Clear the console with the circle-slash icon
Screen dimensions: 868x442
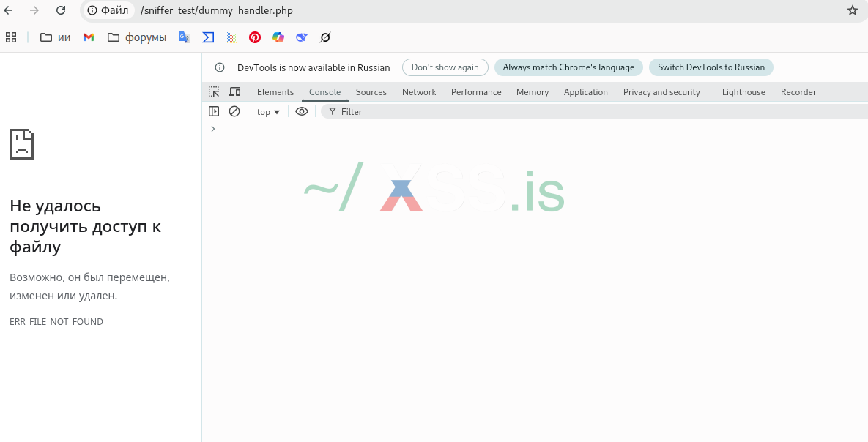click(x=234, y=111)
